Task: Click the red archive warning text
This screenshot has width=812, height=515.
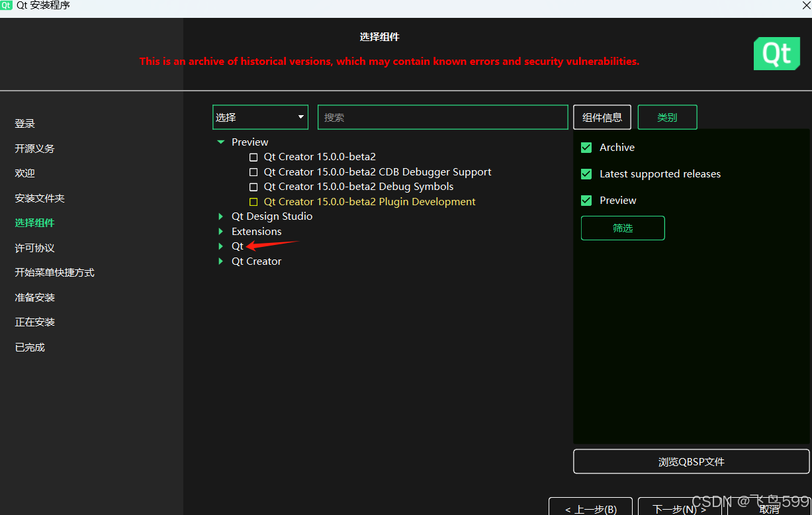Action: tap(389, 61)
